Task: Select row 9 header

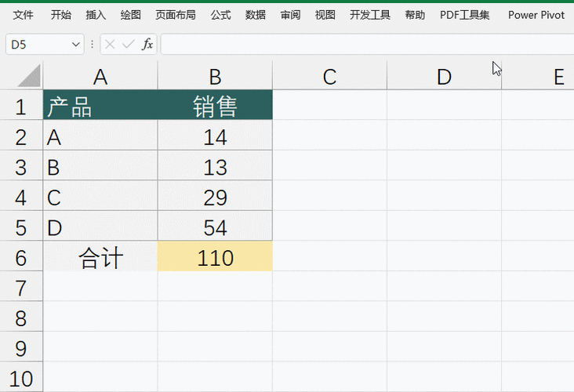Action: click(21, 347)
